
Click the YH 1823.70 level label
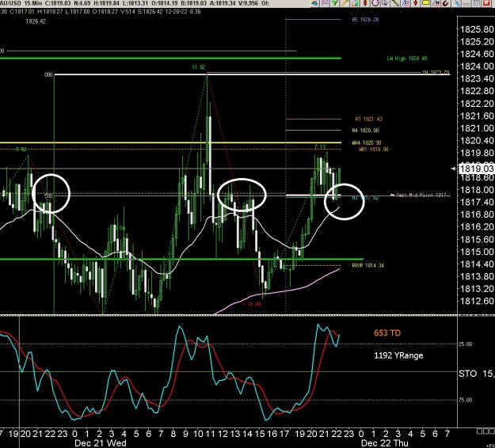click(x=436, y=72)
